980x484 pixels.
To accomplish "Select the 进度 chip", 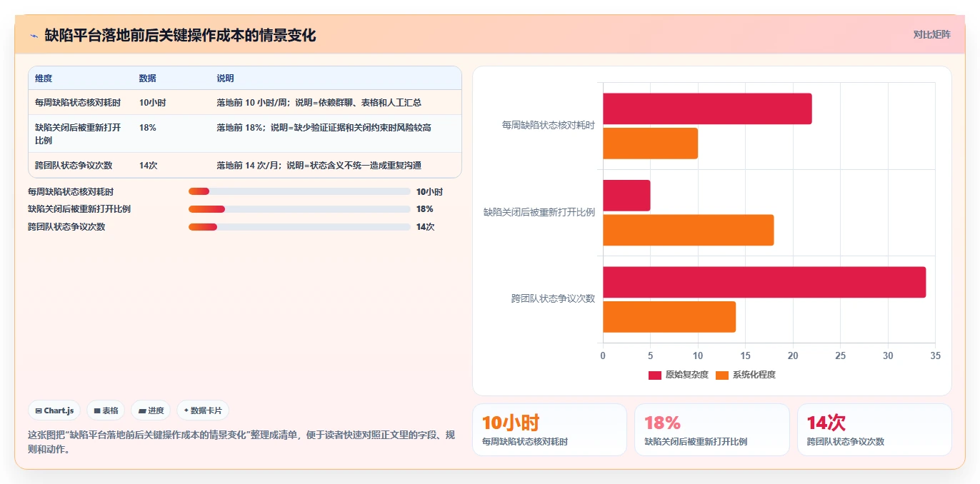I will (x=151, y=410).
